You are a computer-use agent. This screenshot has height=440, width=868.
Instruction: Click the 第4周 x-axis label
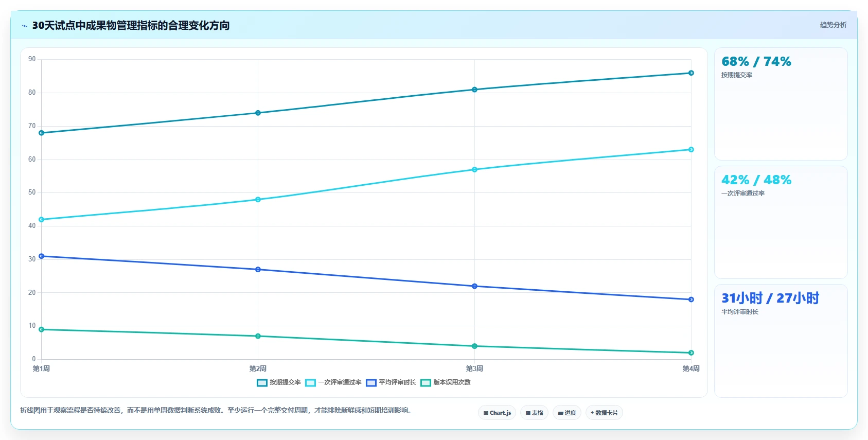click(691, 368)
